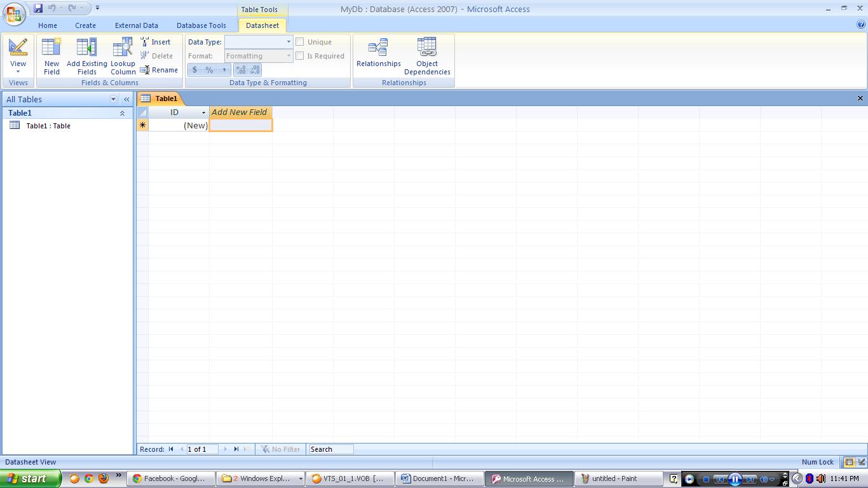Switch to Design View status bar icon
The width and height of the screenshot is (868, 488).
pos(862,462)
